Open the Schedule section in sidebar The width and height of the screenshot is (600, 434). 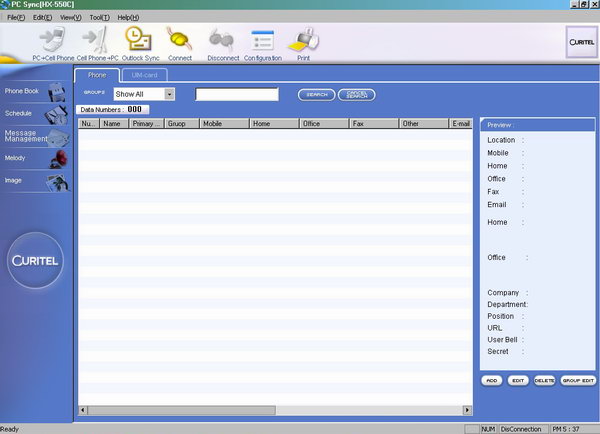tap(35, 114)
